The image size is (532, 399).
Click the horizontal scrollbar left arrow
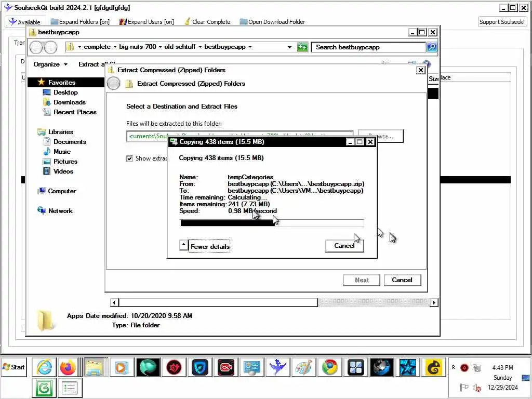(x=114, y=302)
